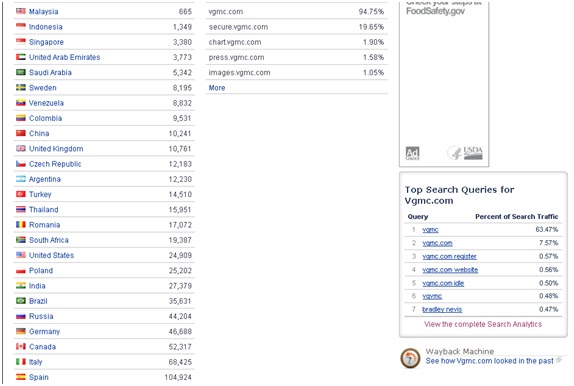
Task: Open the Spain country link
Action: click(39, 377)
